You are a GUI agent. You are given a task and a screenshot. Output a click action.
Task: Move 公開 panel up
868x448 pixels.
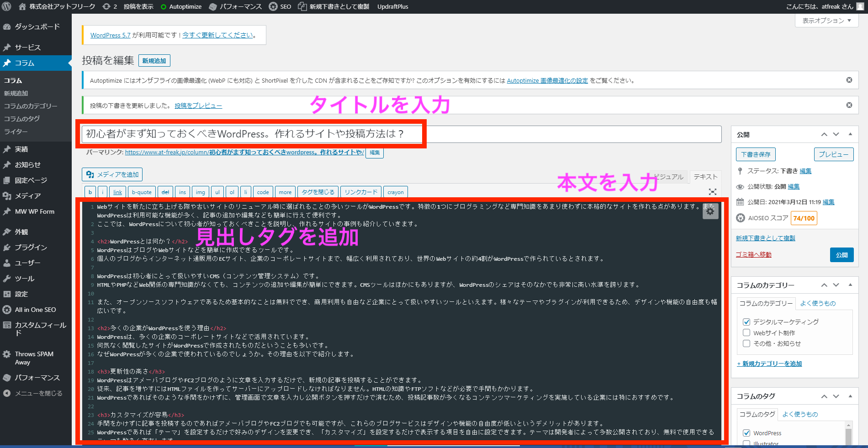[824, 134]
